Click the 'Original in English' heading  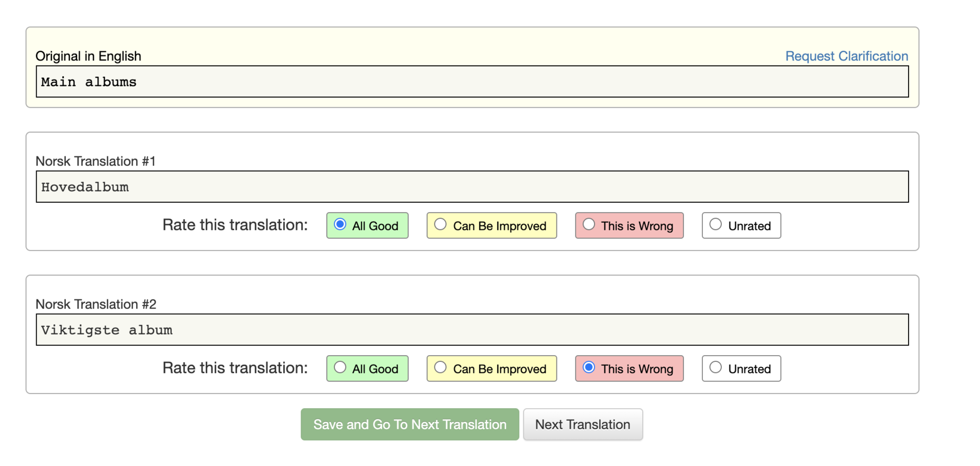tap(88, 56)
